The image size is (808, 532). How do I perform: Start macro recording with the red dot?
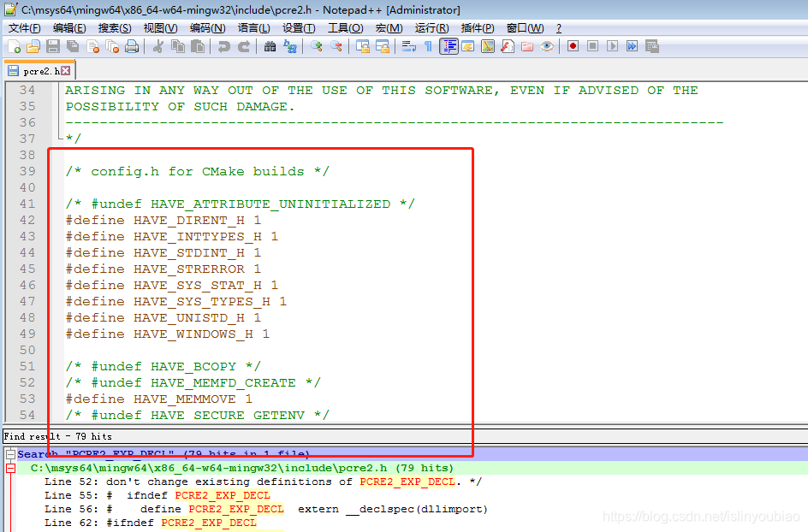(573, 46)
